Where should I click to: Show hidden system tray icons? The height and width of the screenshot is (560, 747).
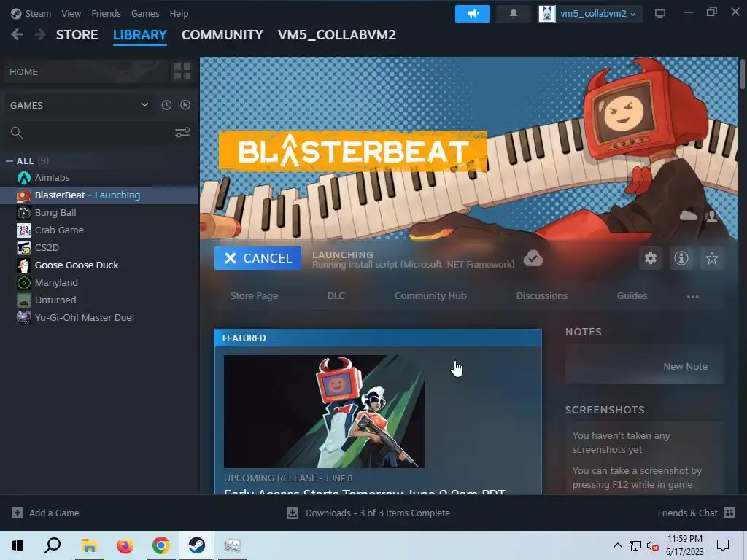(x=617, y=545)
